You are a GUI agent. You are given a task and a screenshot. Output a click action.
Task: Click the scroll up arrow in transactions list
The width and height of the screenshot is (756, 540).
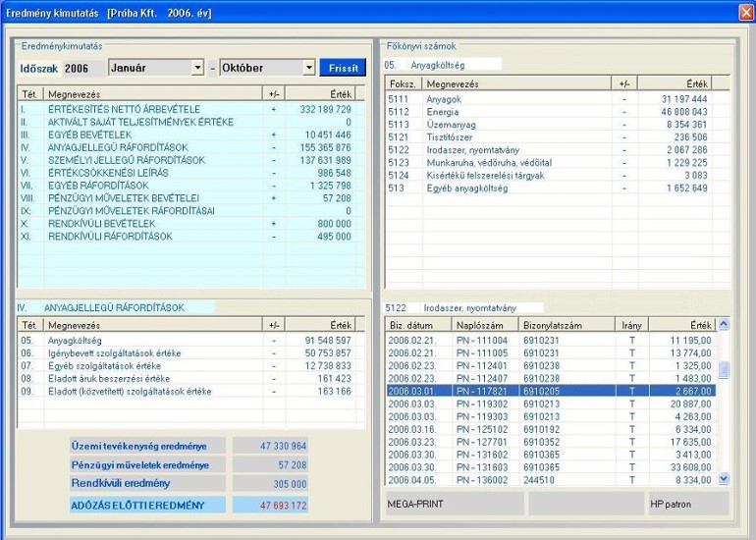click(724, 325)
